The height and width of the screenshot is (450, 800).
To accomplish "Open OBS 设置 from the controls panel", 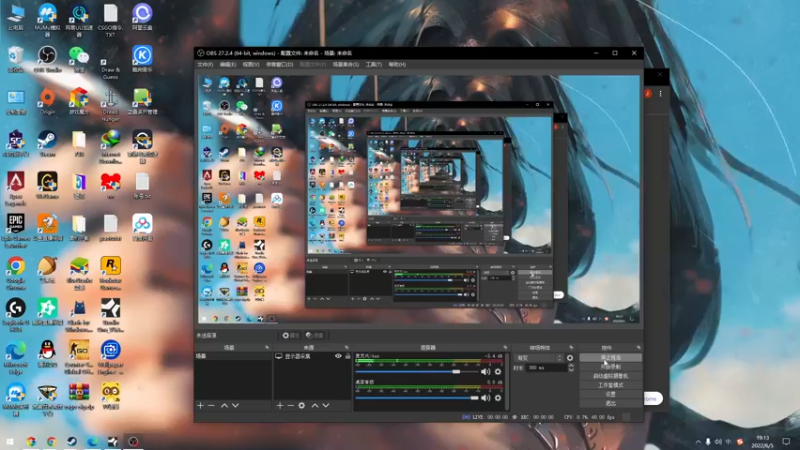I will [x=610, y=394].
